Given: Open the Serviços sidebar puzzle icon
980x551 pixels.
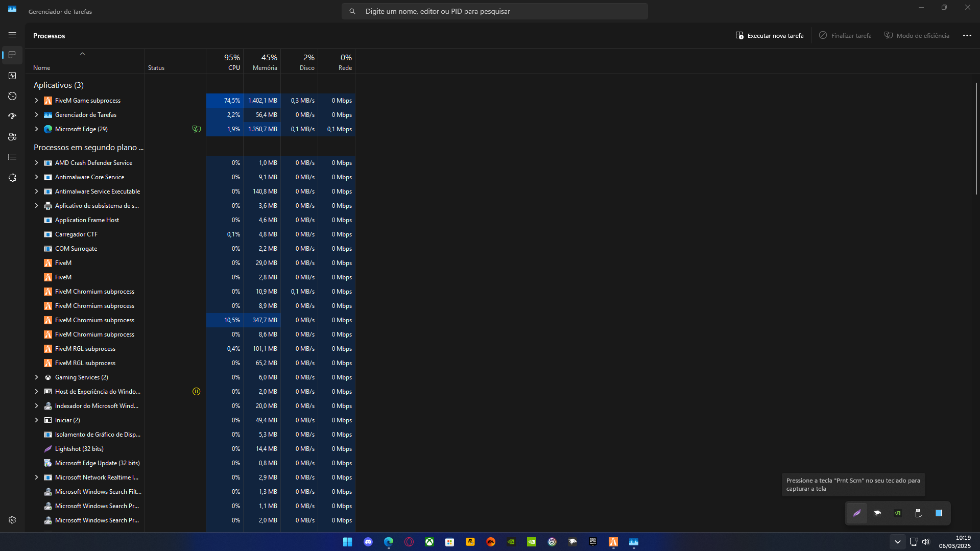Looking at the screenshot, I should [12, 178].
